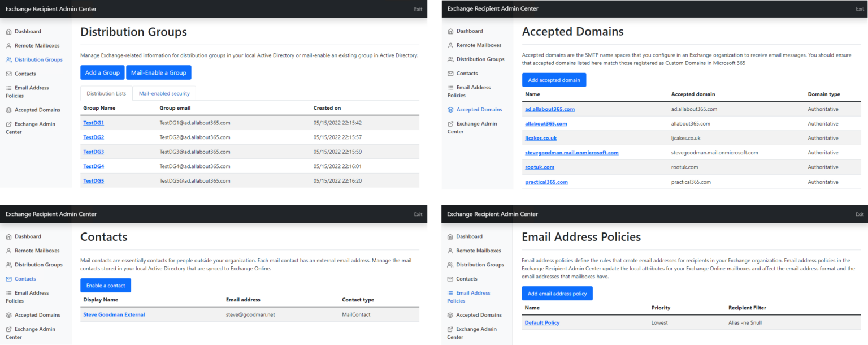Select the Distribution Lists tab
This screenshot has height=345, width=868.
[106, 93]
